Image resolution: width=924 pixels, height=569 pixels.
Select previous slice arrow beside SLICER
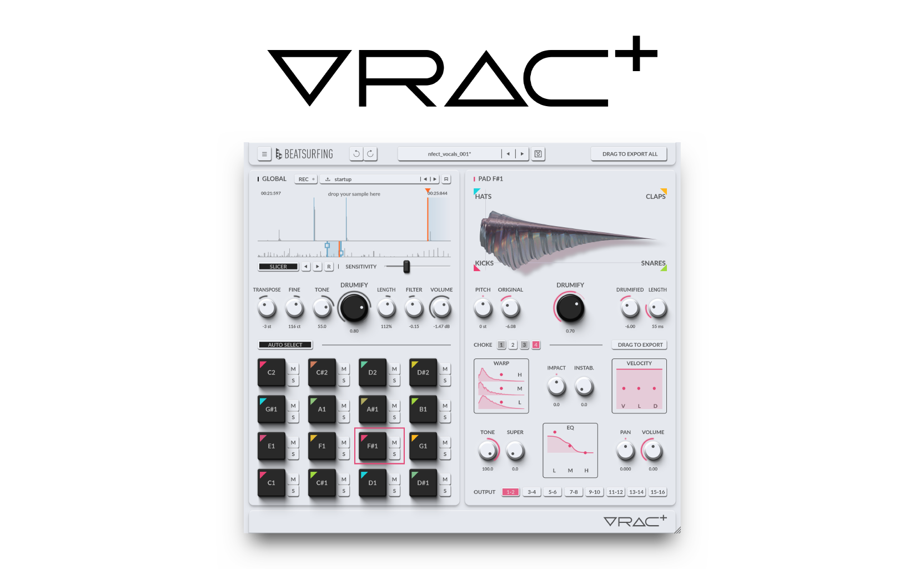pos(306,267)
